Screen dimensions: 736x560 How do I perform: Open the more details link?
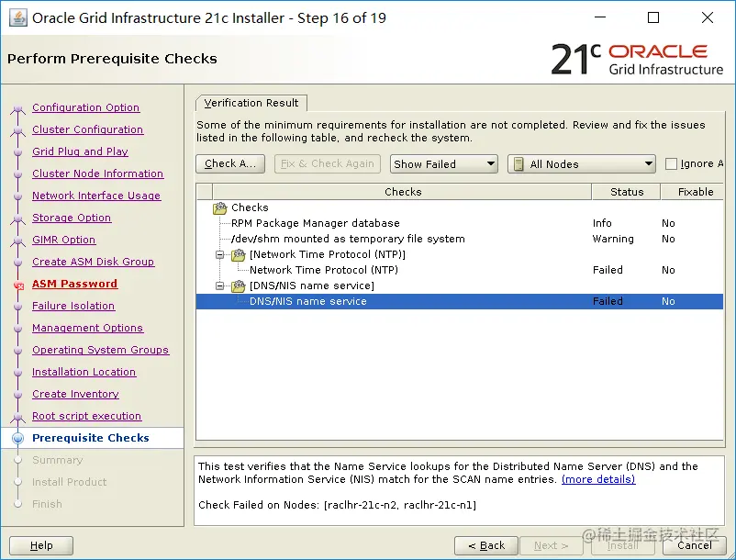coord(598,479)
